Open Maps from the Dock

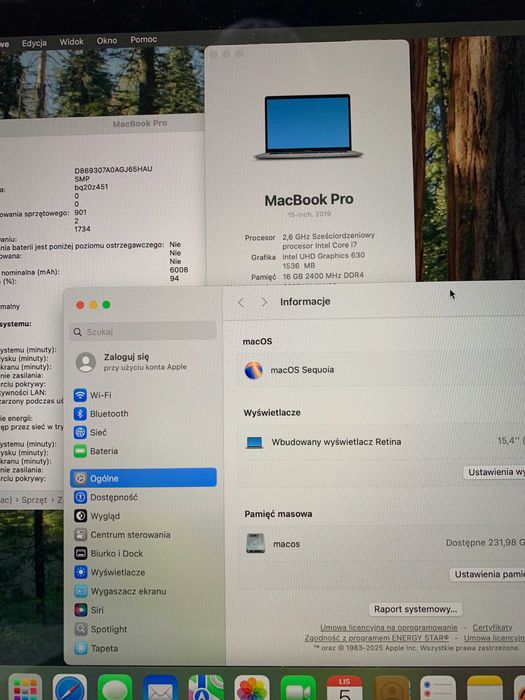tap(206, 688)
